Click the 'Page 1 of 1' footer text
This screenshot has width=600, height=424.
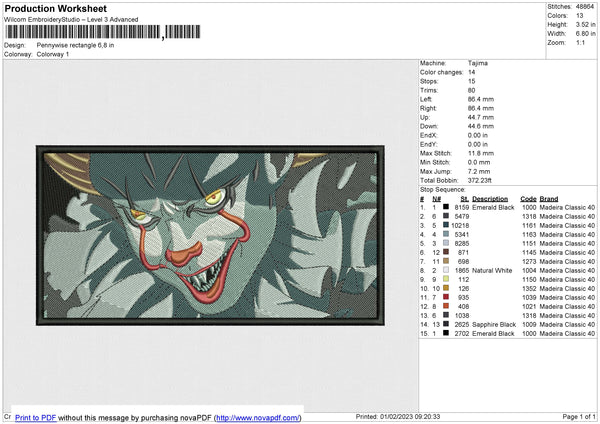pyautogui.click(x=579, y=416)
